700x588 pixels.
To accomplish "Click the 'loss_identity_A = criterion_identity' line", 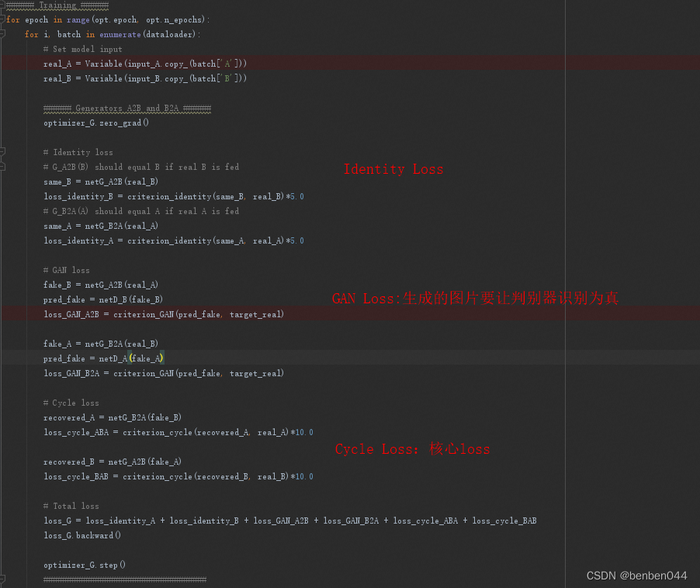I will 174,240.
